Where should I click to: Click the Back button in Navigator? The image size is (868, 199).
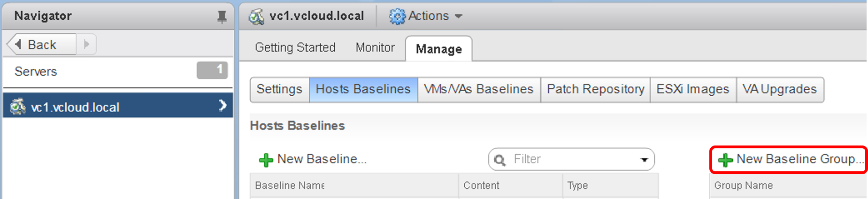click(x=41, y=45)
